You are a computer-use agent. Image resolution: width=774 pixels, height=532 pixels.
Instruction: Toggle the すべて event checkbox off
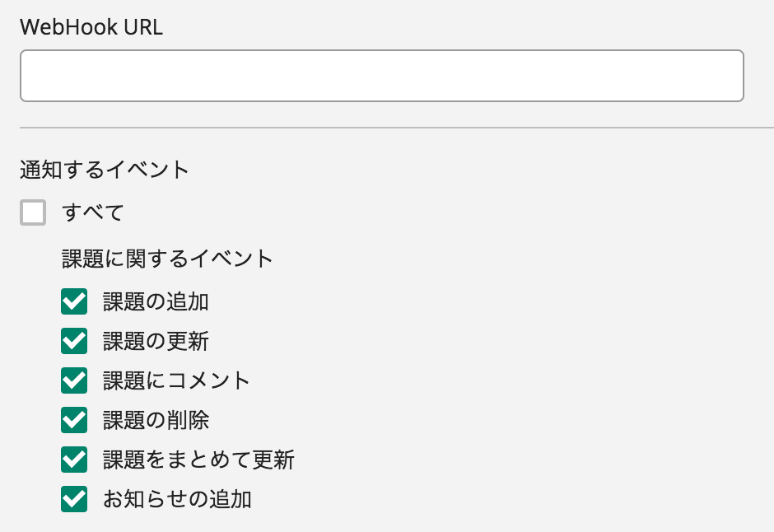(x=32, y=212)
